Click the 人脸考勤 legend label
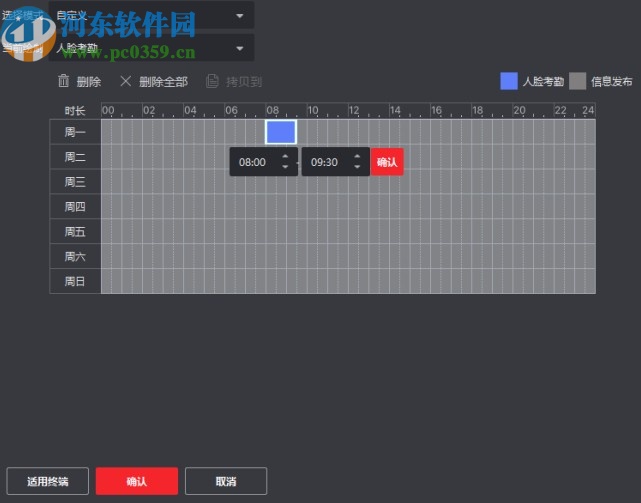Image resolution: width=641 pixels, height=503 pixels. tap(543, 81)
